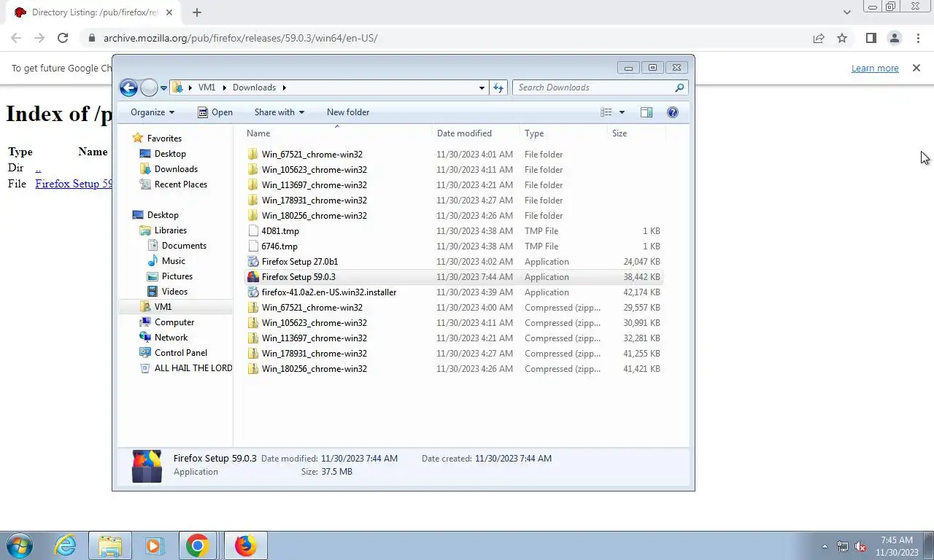Open Control Panel in the sidebar
934x560 pixels.
pos(181,353)
